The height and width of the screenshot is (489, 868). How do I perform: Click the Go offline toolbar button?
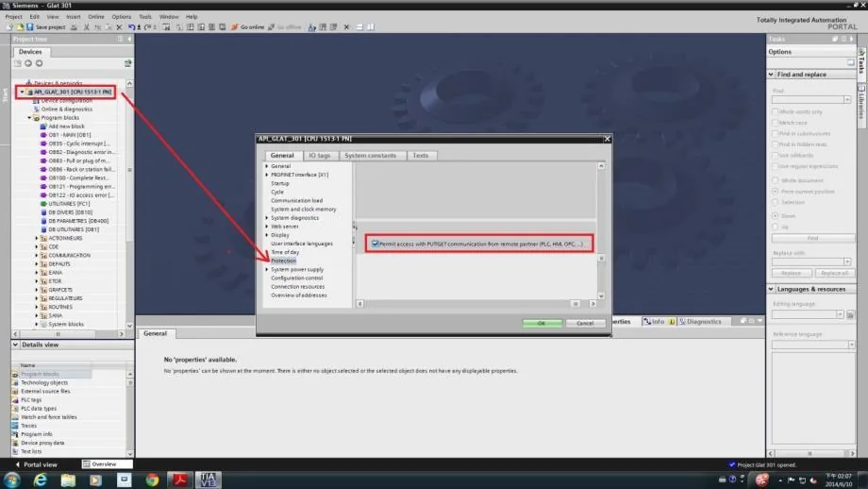point(285,26)
